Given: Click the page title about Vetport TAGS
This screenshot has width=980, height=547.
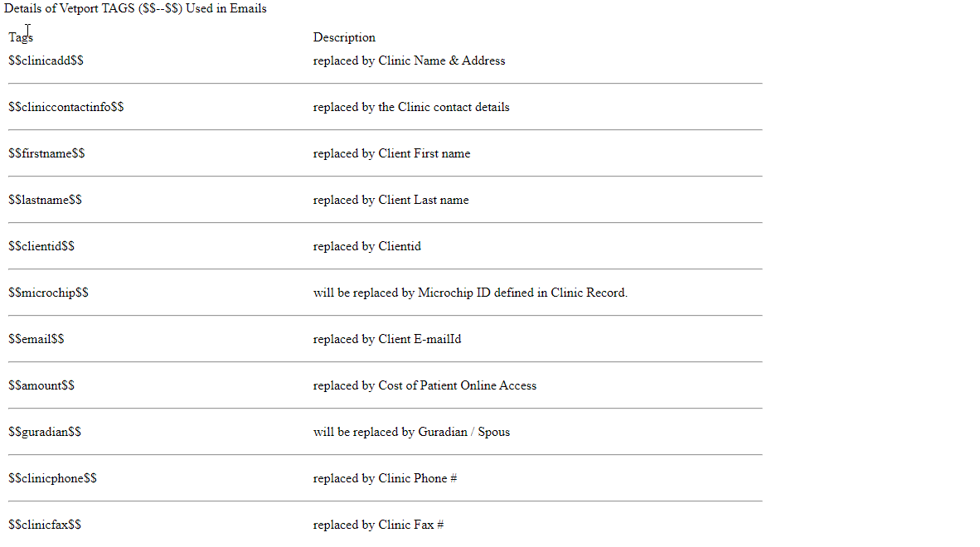Looking at the screenshot, I should [x=136, y=9].
